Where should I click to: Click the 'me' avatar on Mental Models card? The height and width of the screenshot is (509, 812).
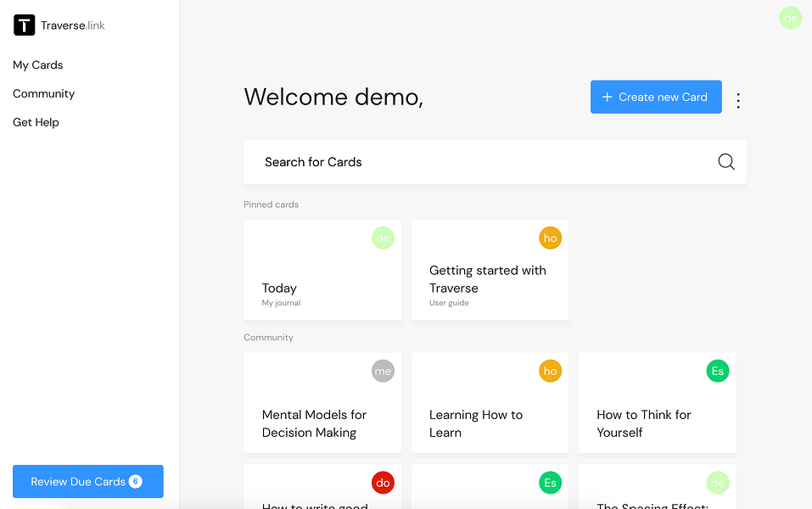pos(383,371)
